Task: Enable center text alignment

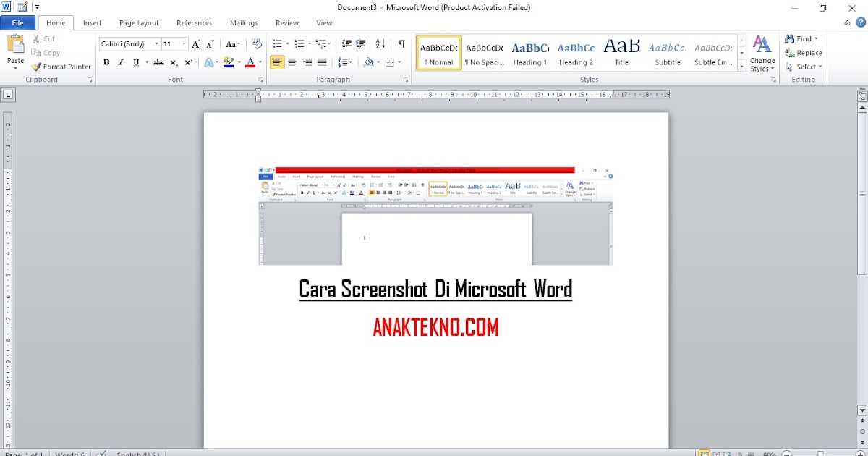Action: (x=292, y=62)
